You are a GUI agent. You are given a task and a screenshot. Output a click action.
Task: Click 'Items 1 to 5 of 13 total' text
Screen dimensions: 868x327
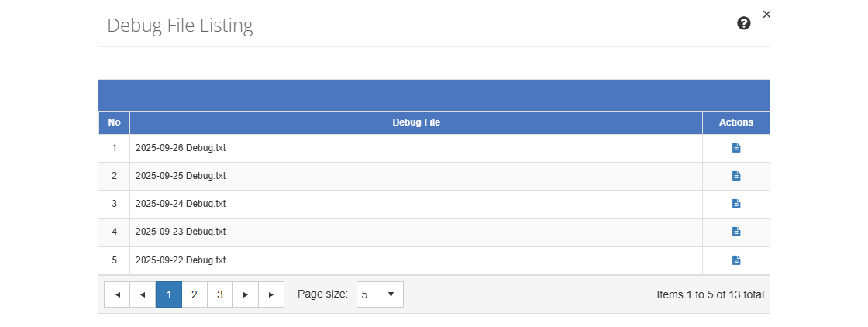click(710, 294)
